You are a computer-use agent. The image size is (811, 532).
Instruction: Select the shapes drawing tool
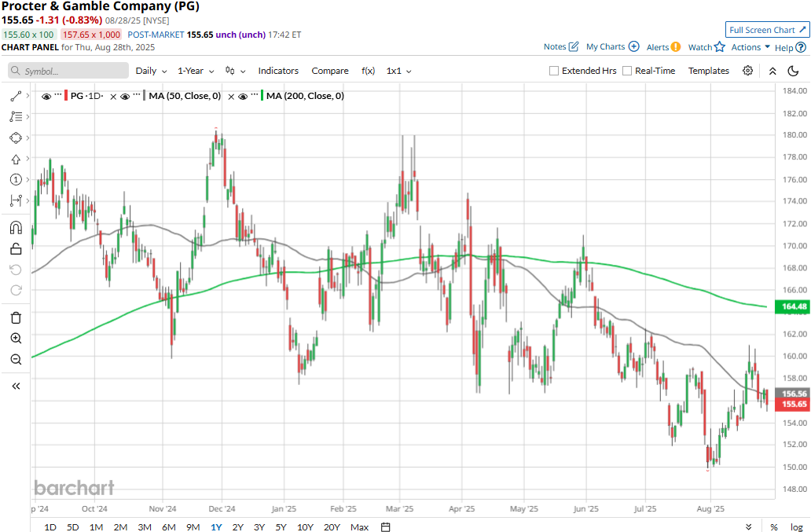[16, 138]
